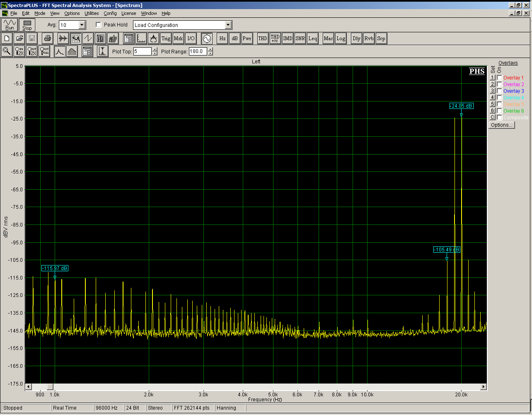Image resolution: width=532 pixels, height=415 pixels.
Task: Click the Log data logging button
Action: (341, 39)
